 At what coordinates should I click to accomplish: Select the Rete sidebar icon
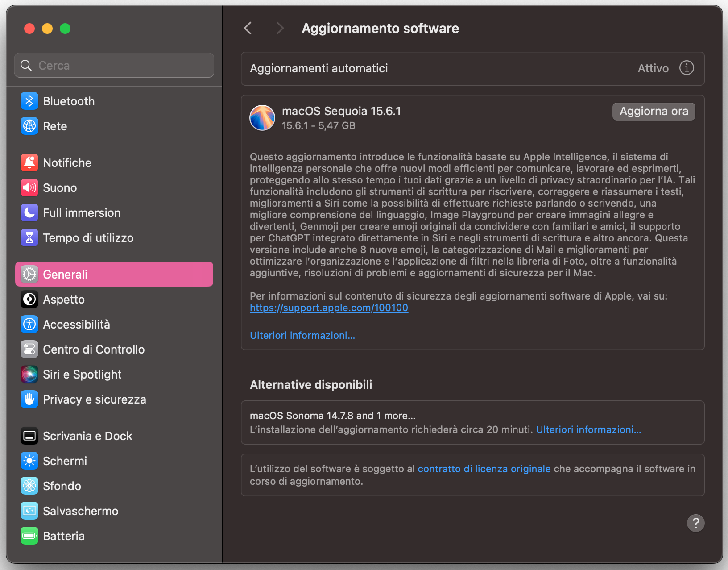(29, 126)
